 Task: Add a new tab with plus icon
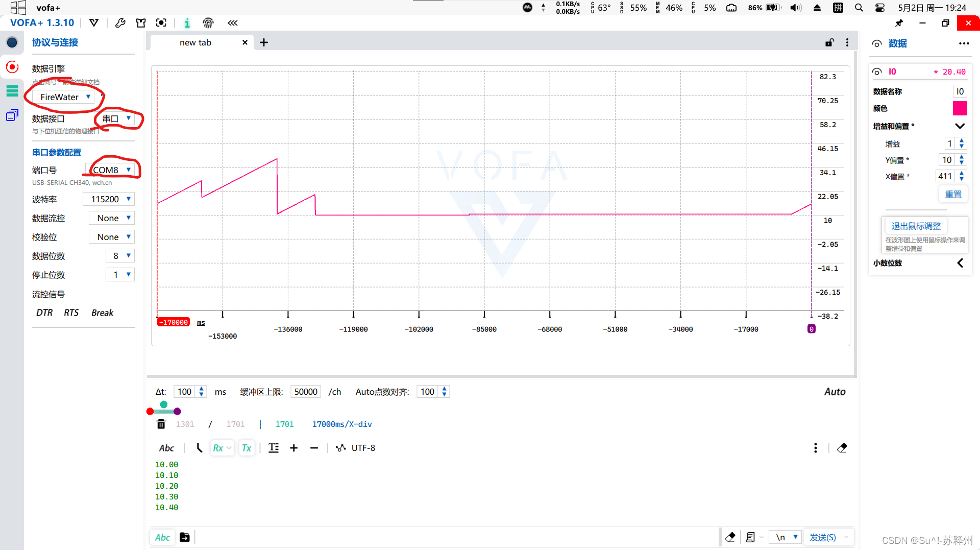coord(264,42)
